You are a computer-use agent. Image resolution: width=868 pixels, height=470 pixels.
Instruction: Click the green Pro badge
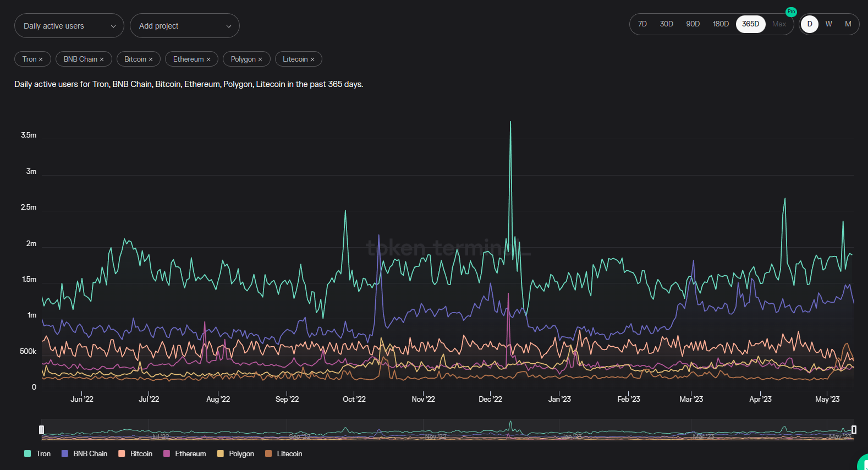click(x=791, y=12)
